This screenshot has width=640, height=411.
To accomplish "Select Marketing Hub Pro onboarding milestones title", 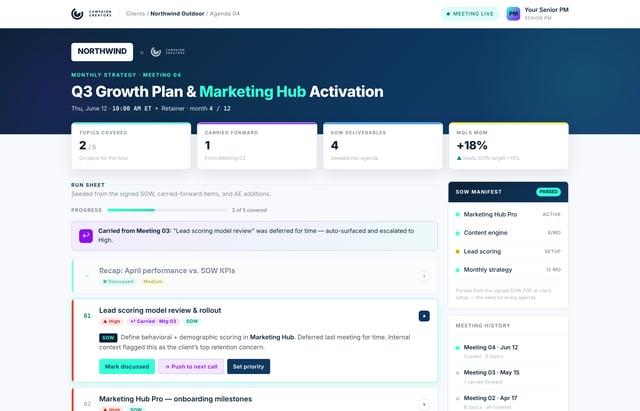I will tap(176, 399).
